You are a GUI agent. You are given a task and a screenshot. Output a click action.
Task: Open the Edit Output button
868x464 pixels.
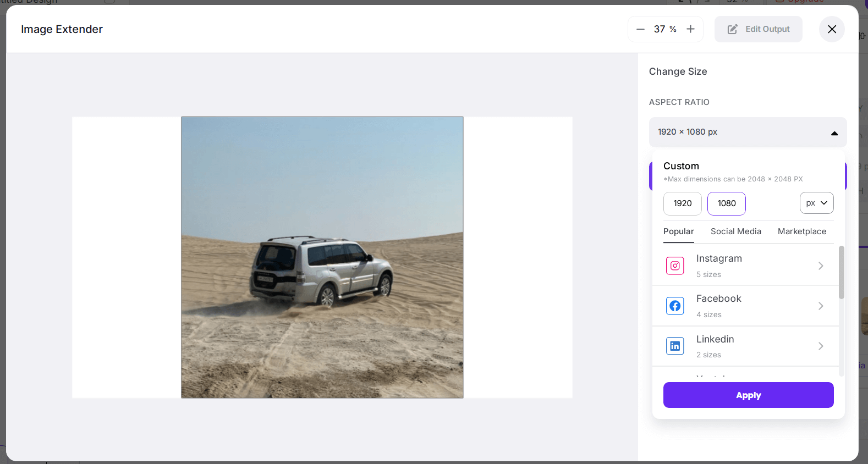point(759,29)
